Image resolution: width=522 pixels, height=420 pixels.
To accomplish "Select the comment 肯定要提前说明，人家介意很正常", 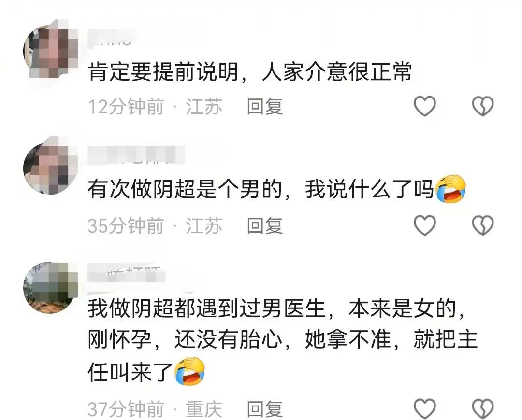I will coord(250,72).
